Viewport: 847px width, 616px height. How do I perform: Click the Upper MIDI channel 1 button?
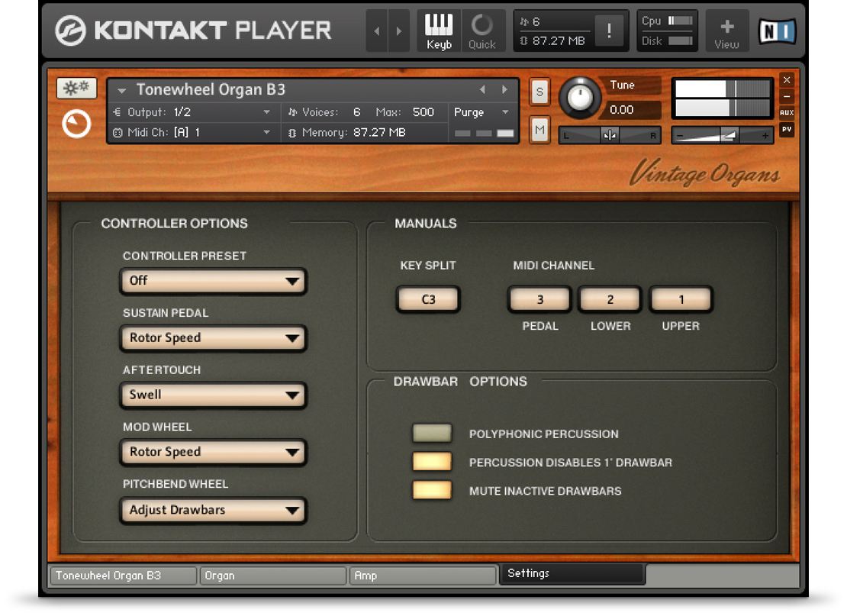pos(681,299)
